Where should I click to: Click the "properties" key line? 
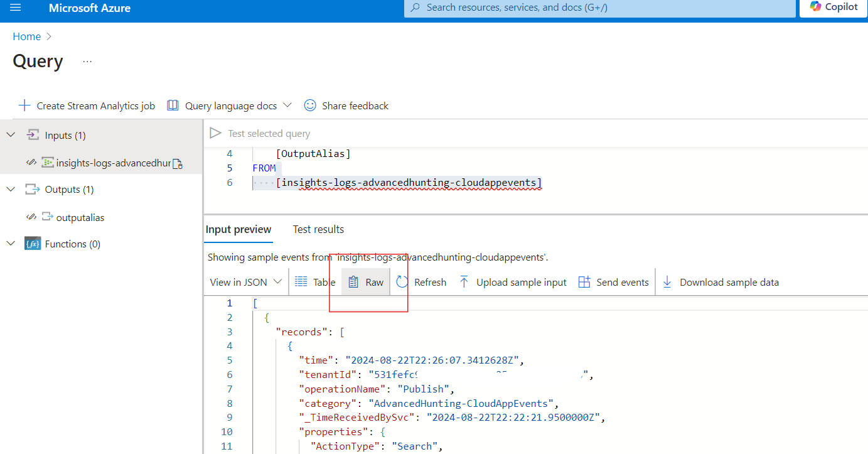[342, 432]
